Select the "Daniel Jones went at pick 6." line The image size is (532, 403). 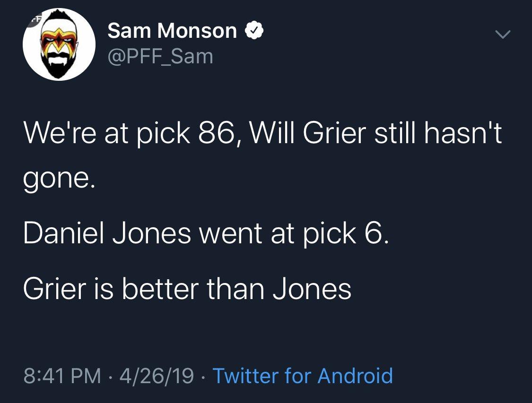click(206, 233)
